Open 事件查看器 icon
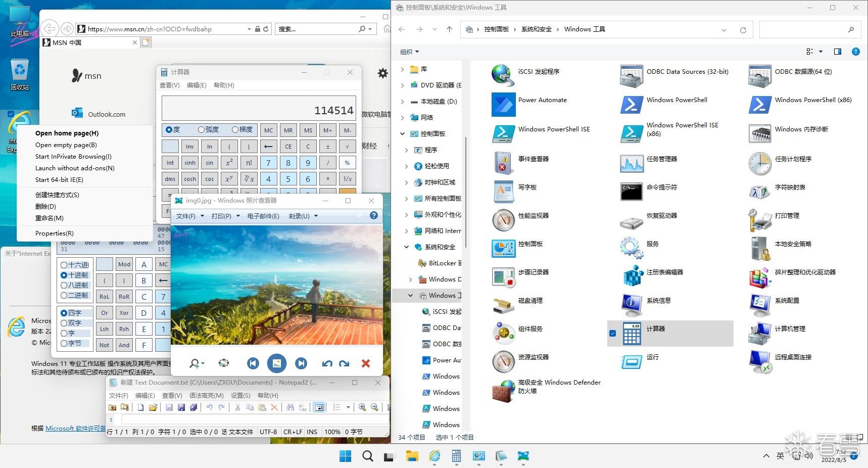This screenshot has height=468, width=868. pyautogui.click(x=503, y=163)
